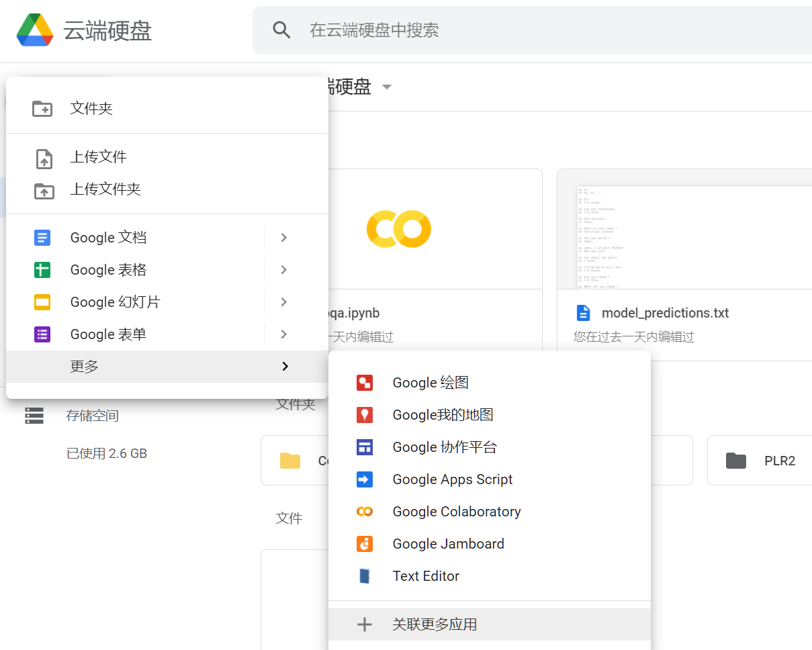Image resolution: width=812 pixels, height=650 pixels.
Task: Click the Google Drawings red icon
Action: pyautogui.click(x=365, y=383)
